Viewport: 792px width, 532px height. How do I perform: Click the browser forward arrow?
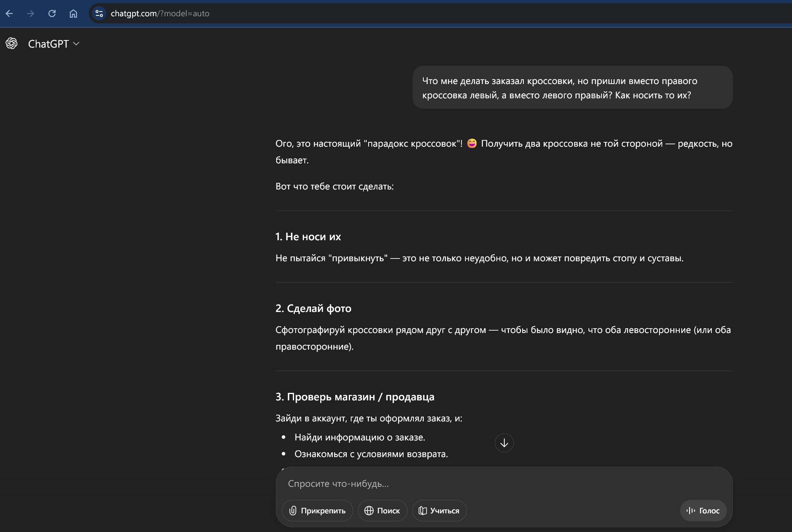pos(31,13)
